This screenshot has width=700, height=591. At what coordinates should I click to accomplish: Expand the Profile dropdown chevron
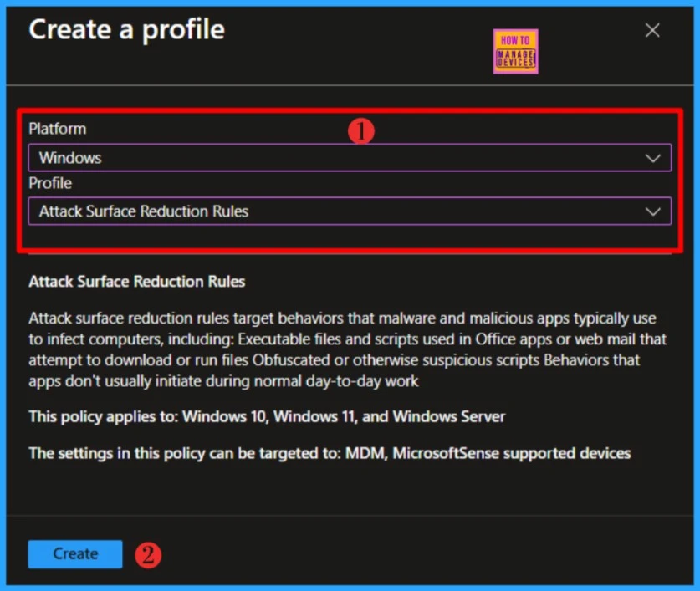[652, 211]
